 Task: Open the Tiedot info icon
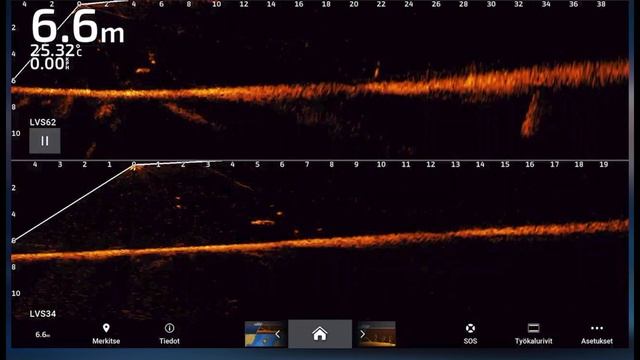coord(169,328)
